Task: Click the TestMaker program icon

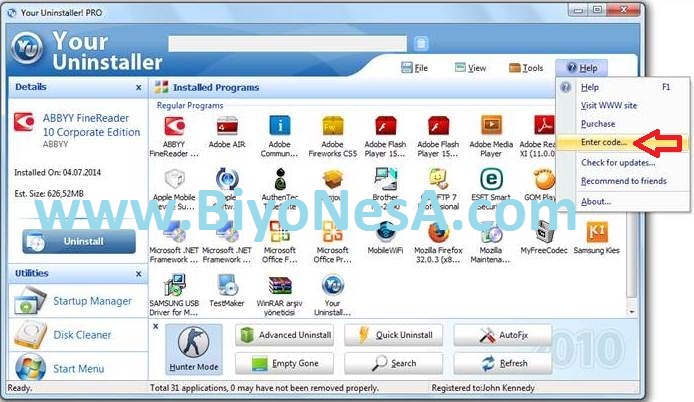Action: [x=227, y=287]
